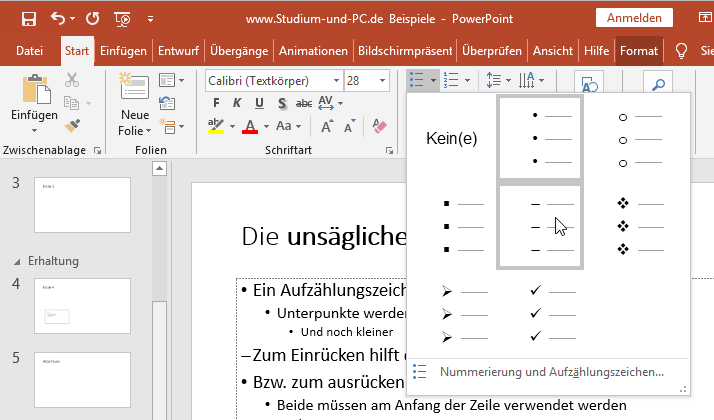Open Nummerierung und Aufzählungszeichen dialog
Image resolution: width=714 pixels, height=420 pixels.
(x=548, y=372)
